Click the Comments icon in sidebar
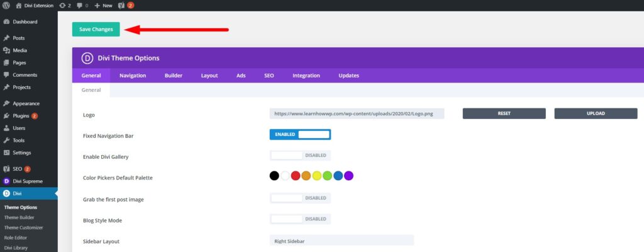Image resolution: width=644 pixels, height=252 pixels. (x=6, y=75)
